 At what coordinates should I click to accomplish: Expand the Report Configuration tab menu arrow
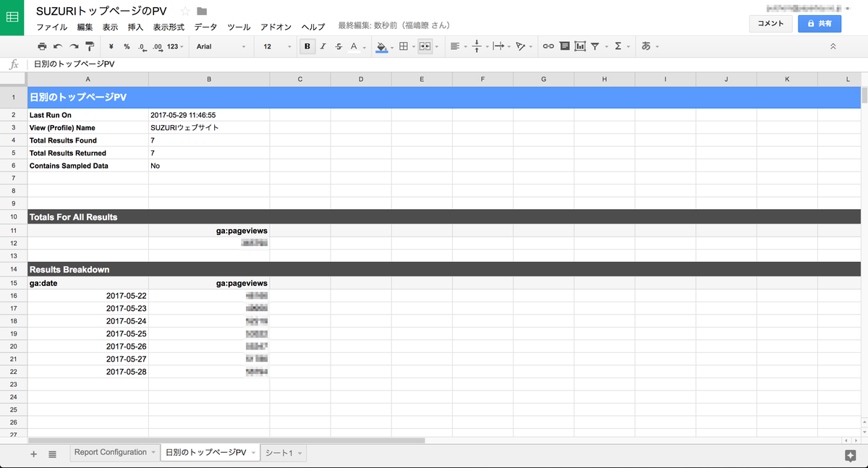click(x=153, y=453)
